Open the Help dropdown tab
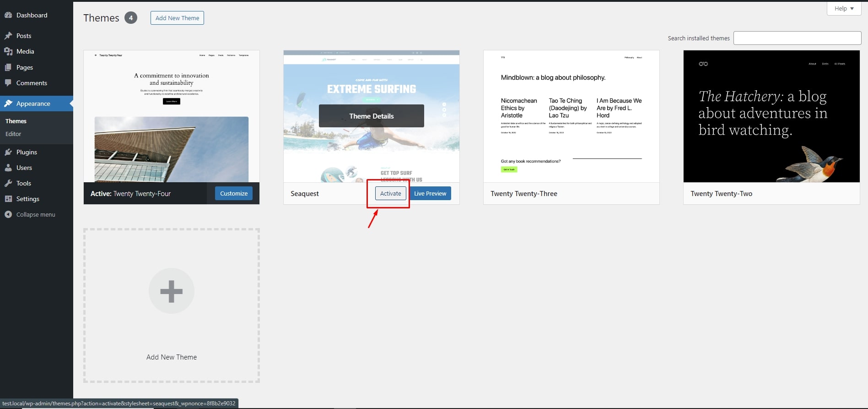868x409 pixels. pyautogui.click(x=844, y=8)
